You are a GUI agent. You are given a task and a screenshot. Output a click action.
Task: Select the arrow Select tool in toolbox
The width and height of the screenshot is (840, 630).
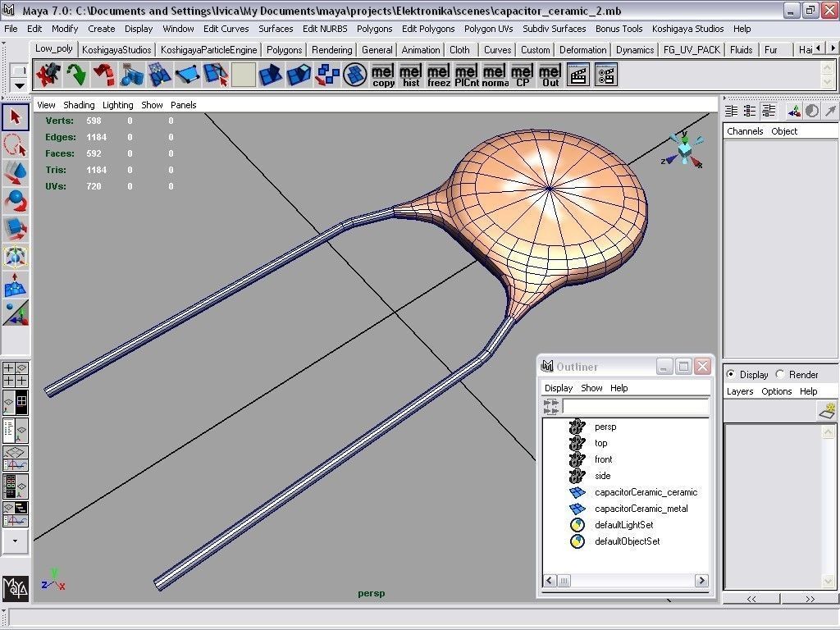pyautogui.click(x=16, y=116)
